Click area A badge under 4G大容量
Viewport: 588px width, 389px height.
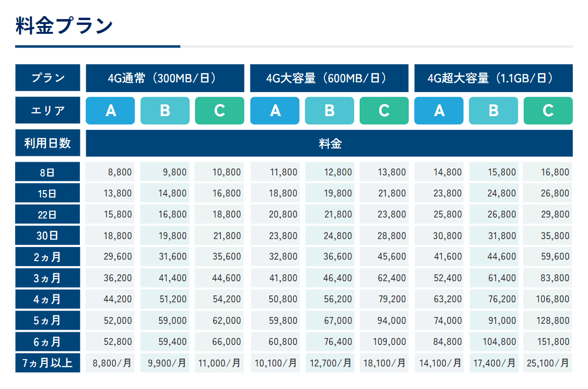click(x=274, y=111)
